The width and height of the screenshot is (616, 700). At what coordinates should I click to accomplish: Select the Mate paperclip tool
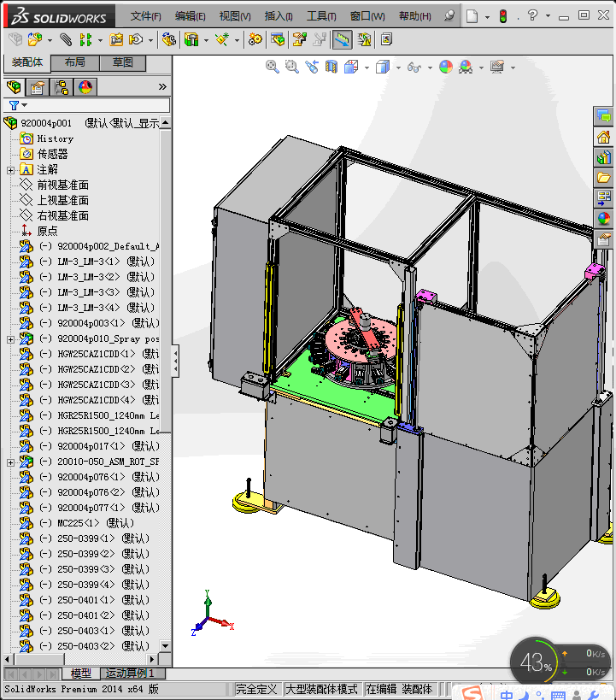pyautogui.click(x=66, y=39)
